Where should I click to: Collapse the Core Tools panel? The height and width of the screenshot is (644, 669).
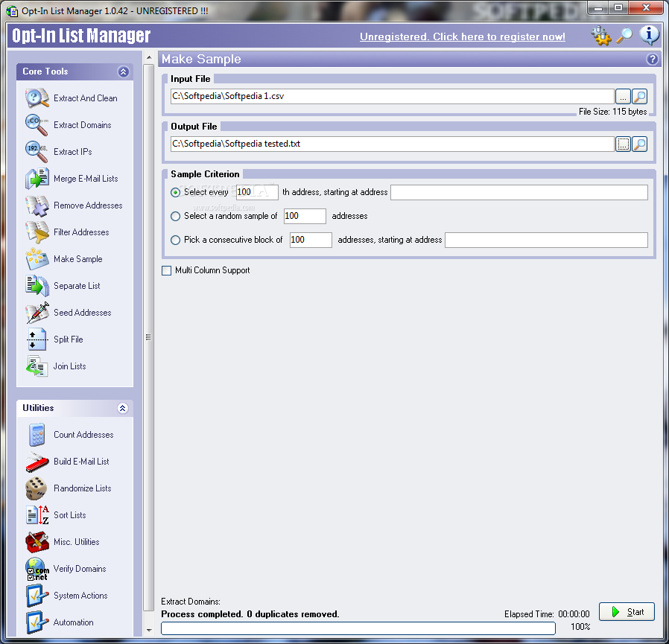(124, 71)
